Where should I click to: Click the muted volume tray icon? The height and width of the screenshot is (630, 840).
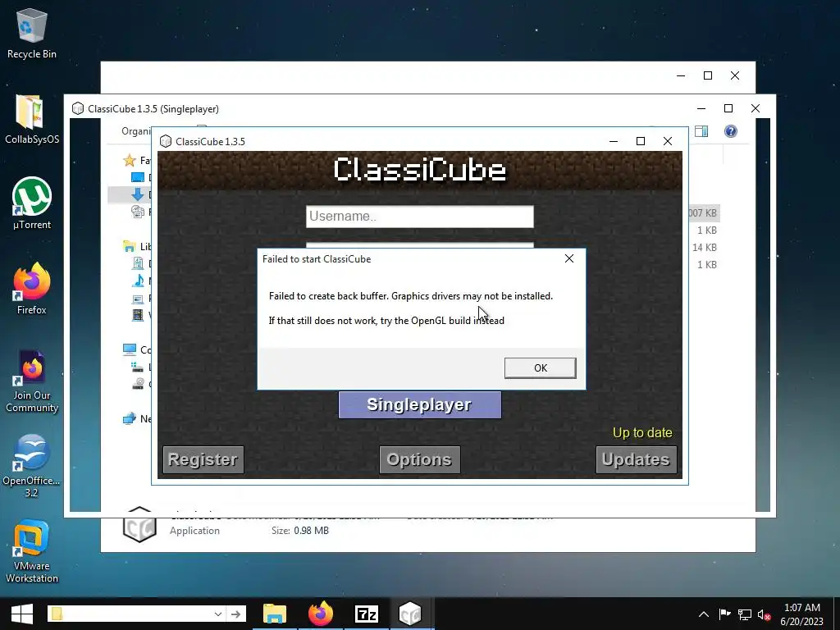pyautogui.click(x=764, y=615)
